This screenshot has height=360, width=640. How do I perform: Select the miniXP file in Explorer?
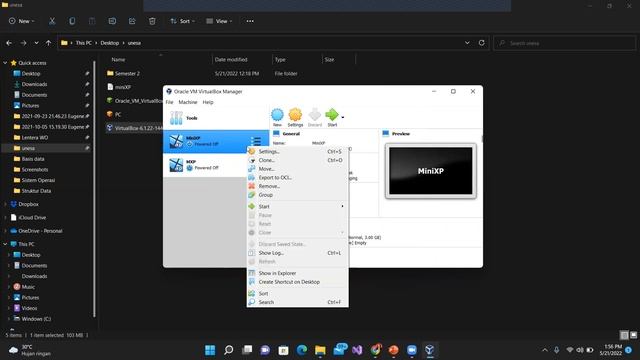click(x=123, y=87)
